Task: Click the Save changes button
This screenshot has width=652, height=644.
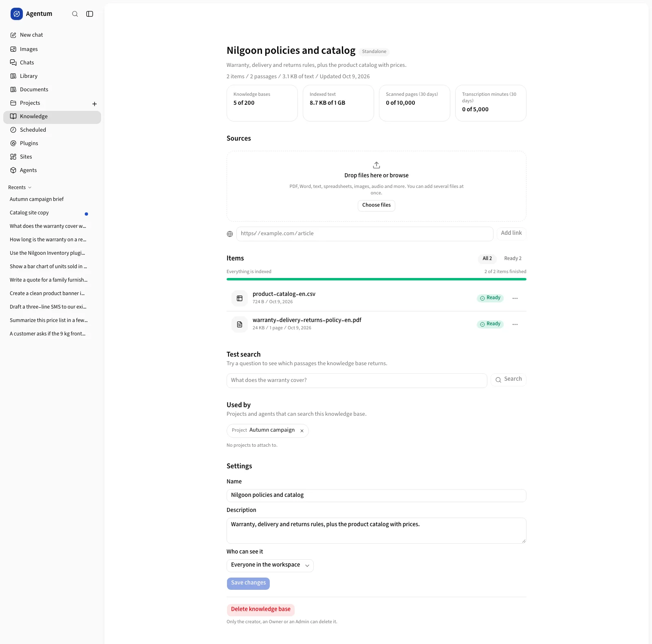Action: tap(248, 583)
